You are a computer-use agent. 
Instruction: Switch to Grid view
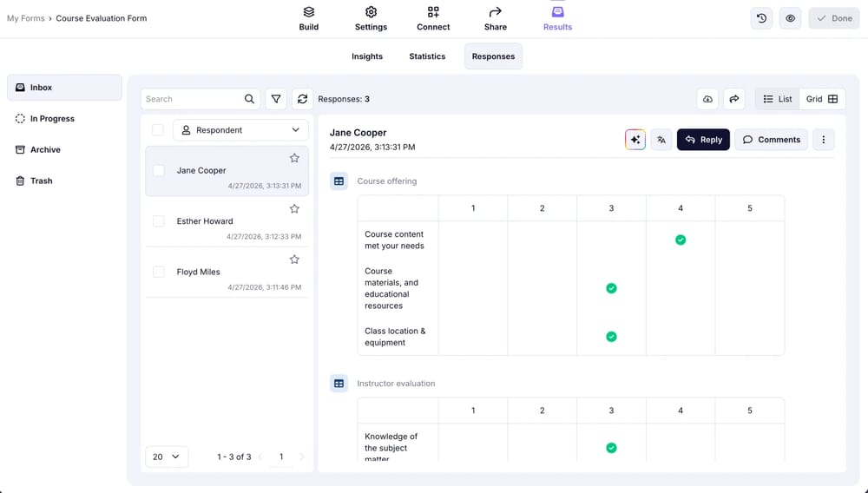click(x=822, y=99)
